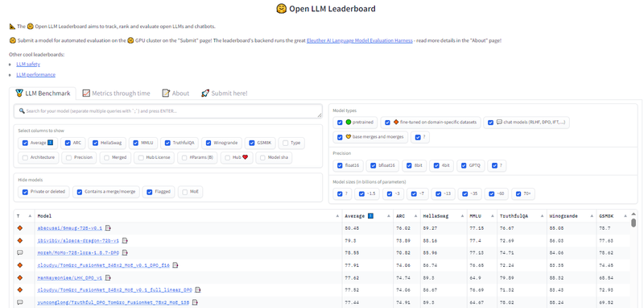Uncheck the TruthfulQA column checkbox
644x308 pixels.
tap(167, 143)
